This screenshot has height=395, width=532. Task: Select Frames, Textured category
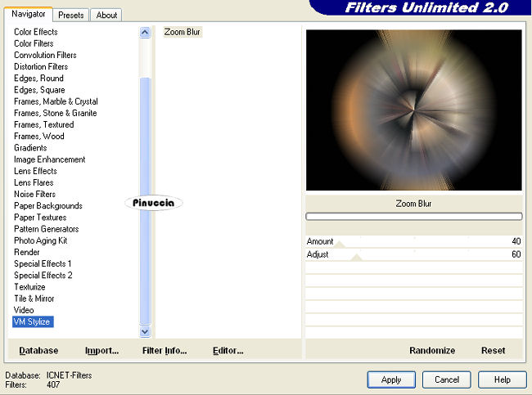pyautogui.click(x=43, y=124)
